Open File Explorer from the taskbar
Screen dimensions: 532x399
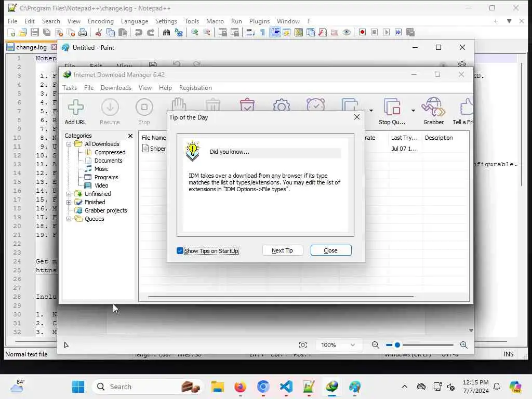pos(218,387)
